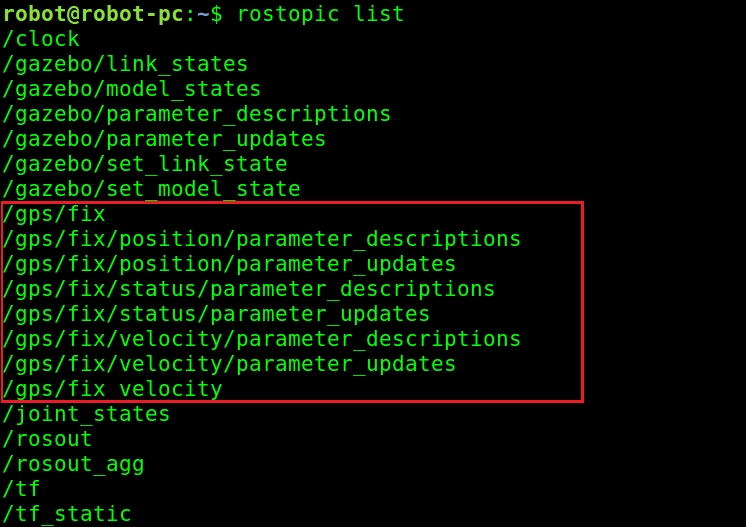Image resolution: width=746 pixels, height=527 pixels.
Task: Select the /gazebo/link_states topic
Action: (x=125, y=64)
